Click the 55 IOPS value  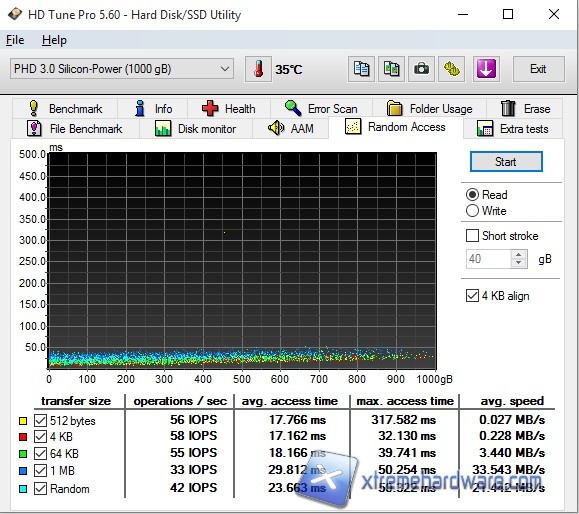pos(193,453)
